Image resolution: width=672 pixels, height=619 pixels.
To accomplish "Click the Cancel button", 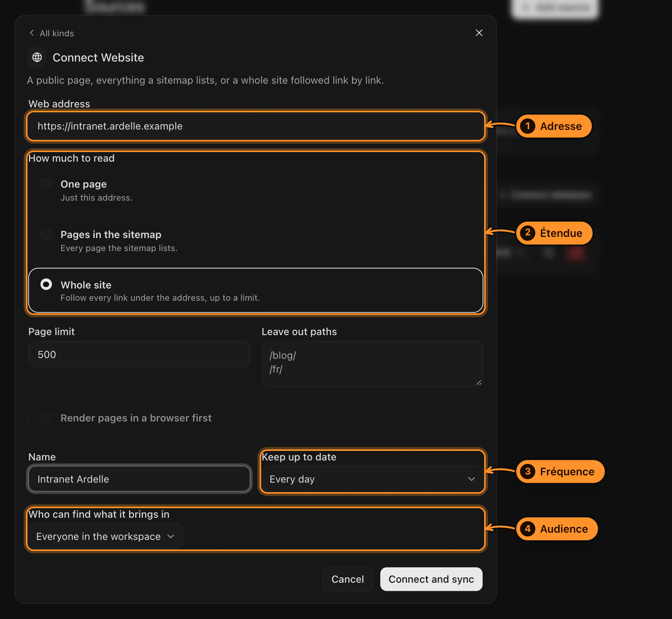I will pyautogui.click(x=347, y=579).
